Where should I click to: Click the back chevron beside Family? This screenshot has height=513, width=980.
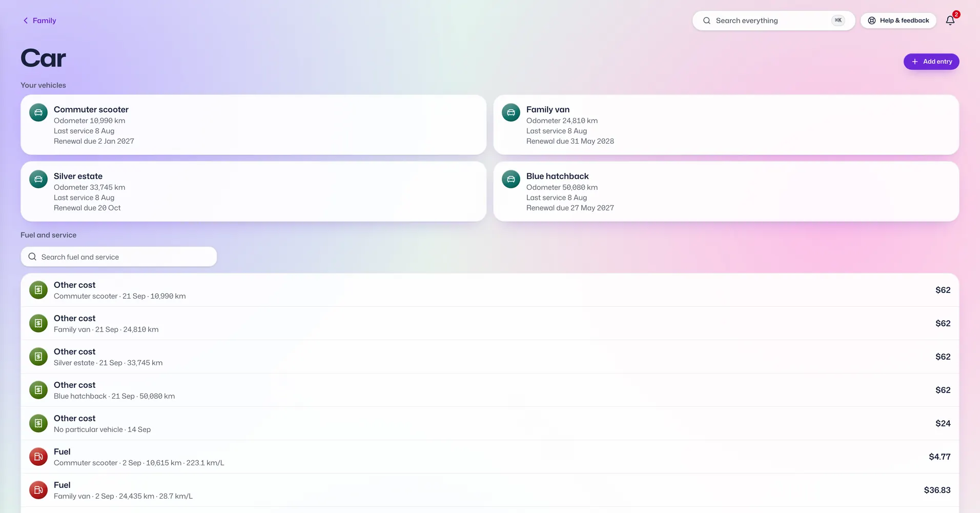(x=26, y=21)
